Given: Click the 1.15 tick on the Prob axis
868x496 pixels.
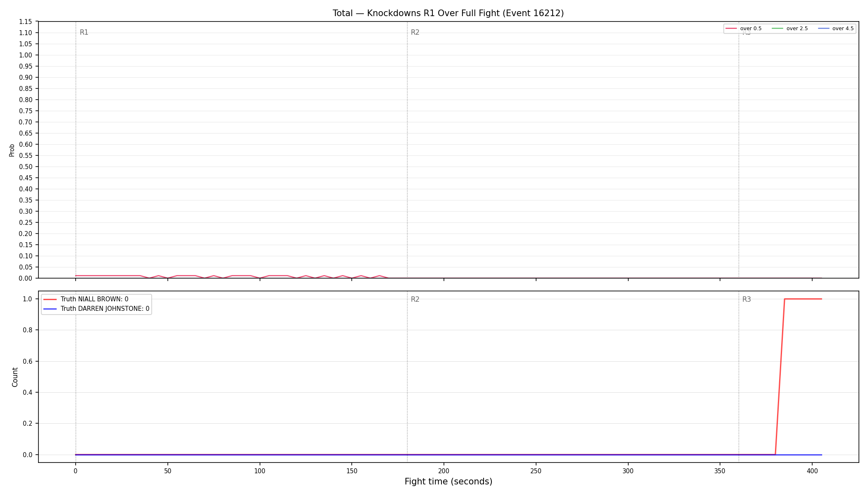Looking at the screenshot, I should point(26,21).
